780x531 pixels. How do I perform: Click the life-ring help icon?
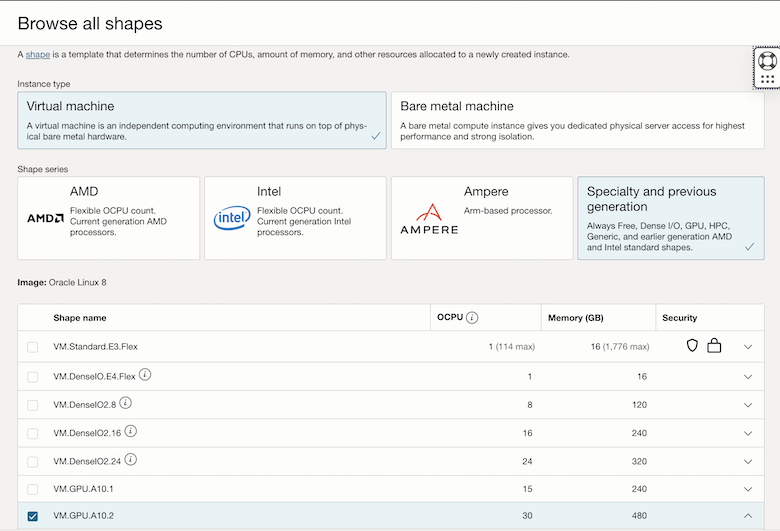(767, 59)
